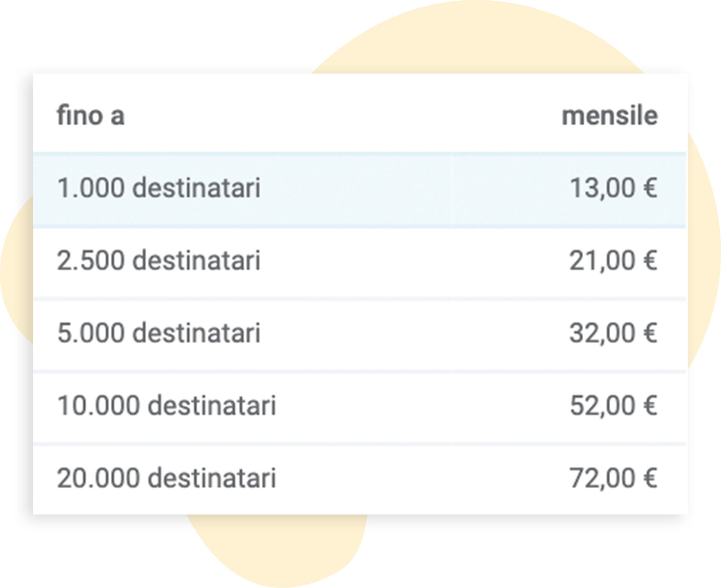Click the number 20.000 in the table
Viewport: 721px width, 588px height.
[98, 478]
